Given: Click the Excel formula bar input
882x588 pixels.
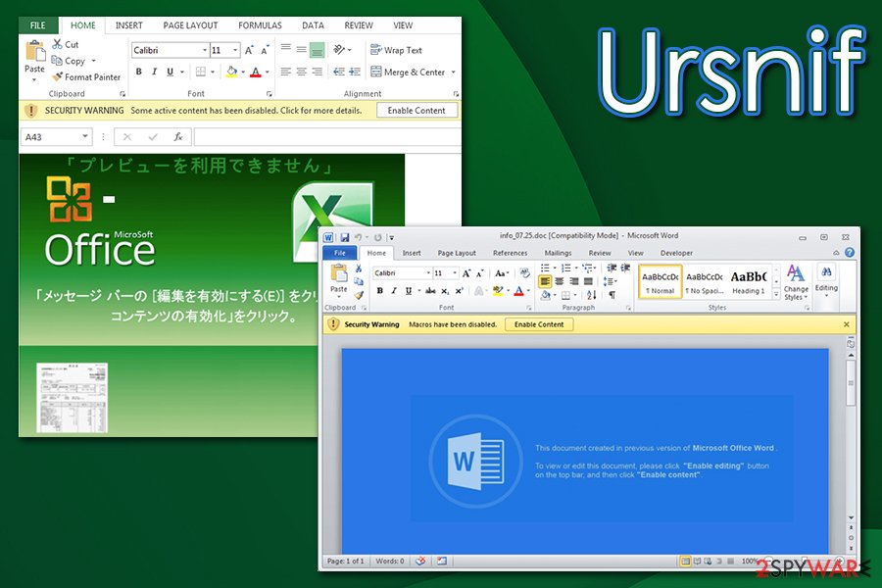Looking at the screenshot, I should 327,137.
